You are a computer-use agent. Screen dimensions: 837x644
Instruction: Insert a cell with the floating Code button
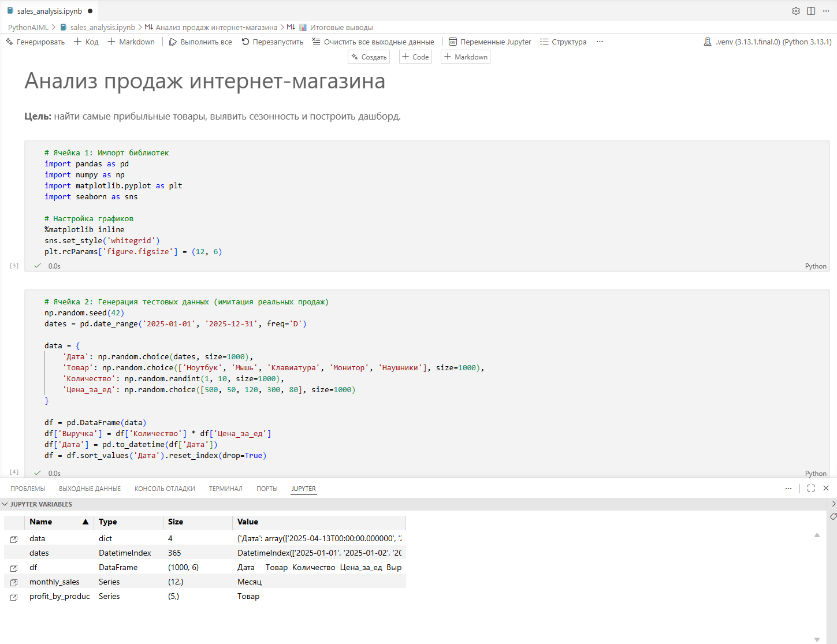tap(415, 57)
